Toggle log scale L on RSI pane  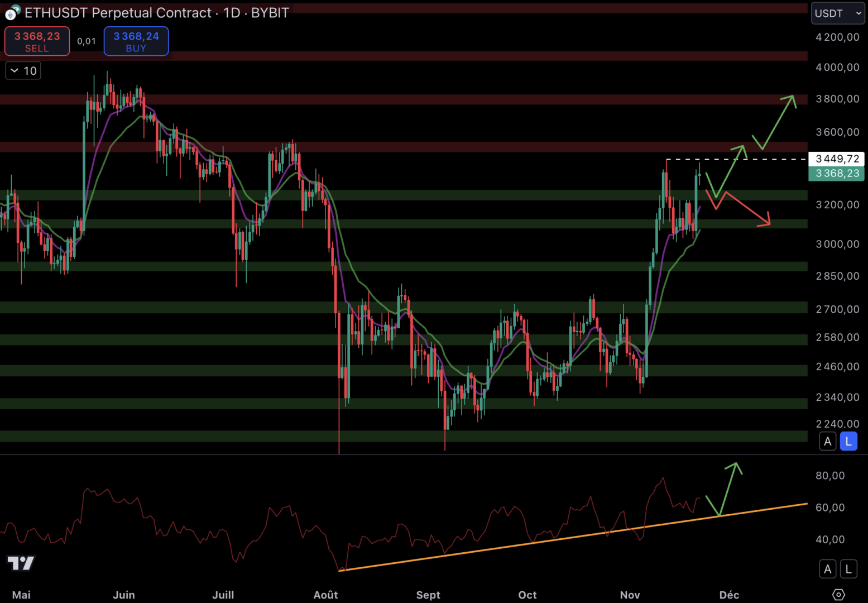point(848,569)
